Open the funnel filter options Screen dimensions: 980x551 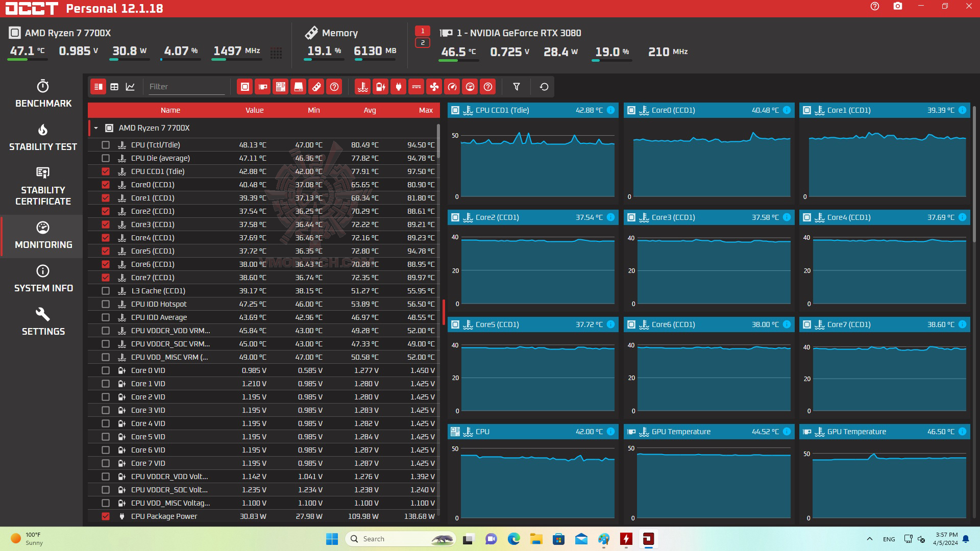click(x=517, y=87)
